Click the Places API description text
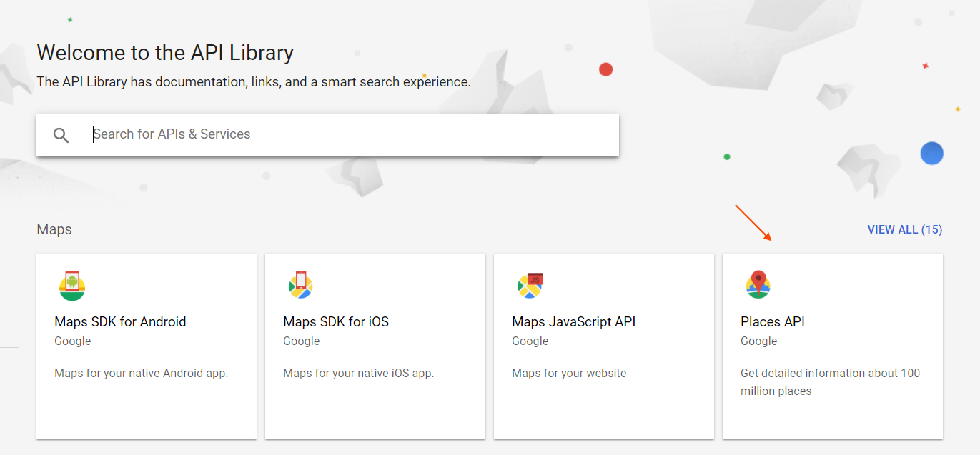This screenshot has width=980, height=455. coord(830,381)
